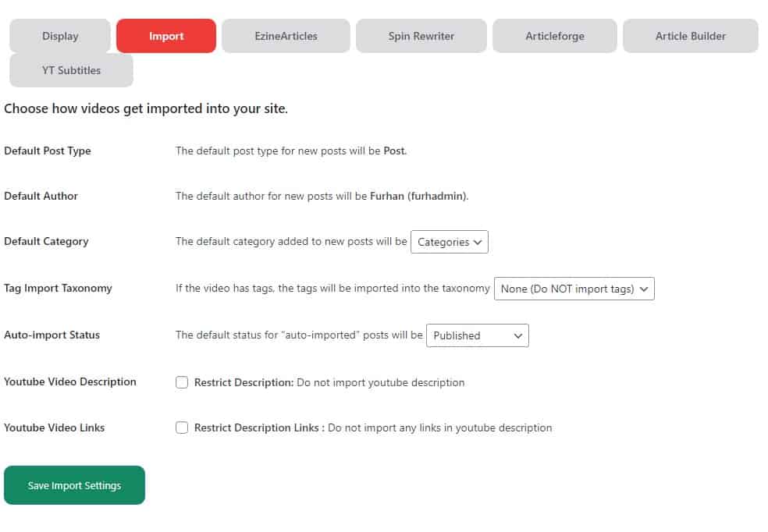Switch to the Article Builder tab

click(x=691, y=36)
